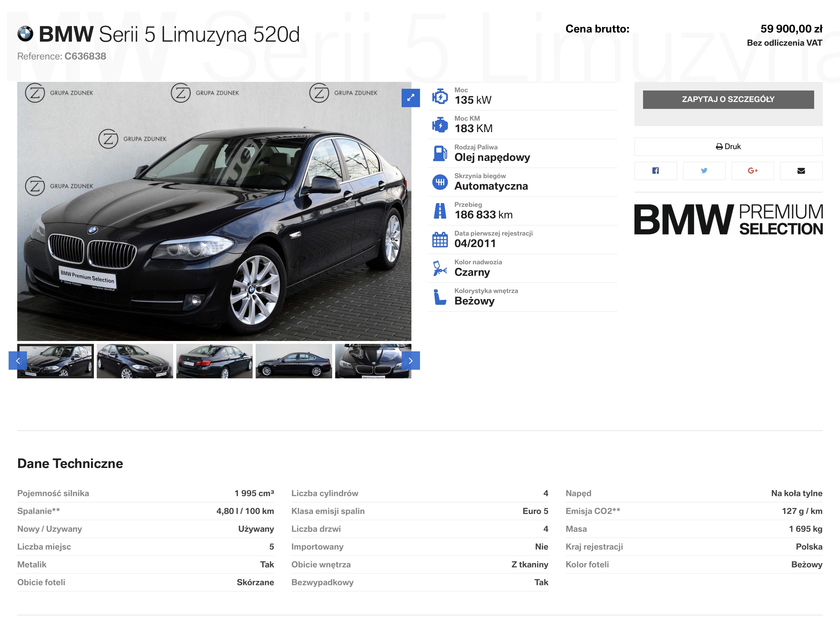Image resolution: width=840 pixels, height=632 pixels.
Task: Click the BMW Premium Selection logo
Action: (x=728, y=219)
